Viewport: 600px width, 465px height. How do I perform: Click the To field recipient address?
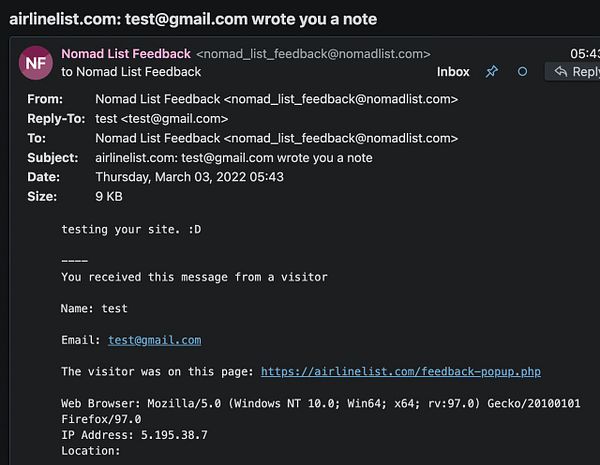tap(276, 138)
